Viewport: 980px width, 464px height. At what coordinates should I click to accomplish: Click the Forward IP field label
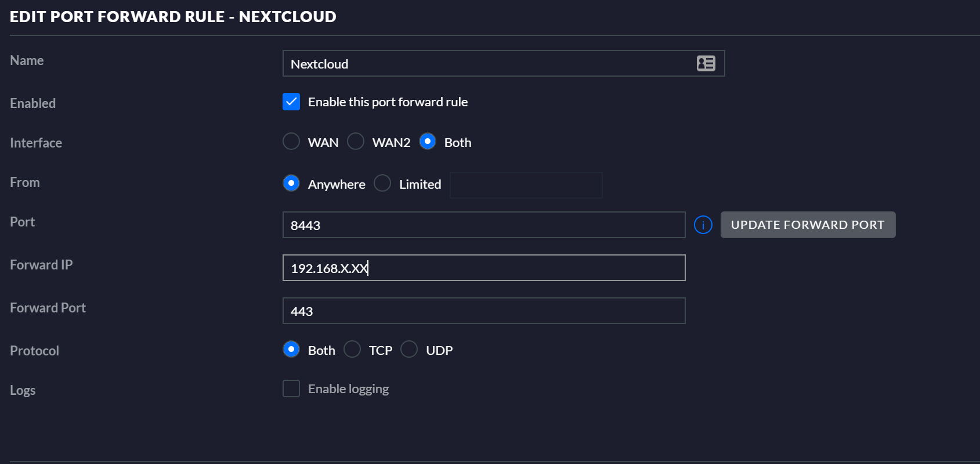point(41,265)
